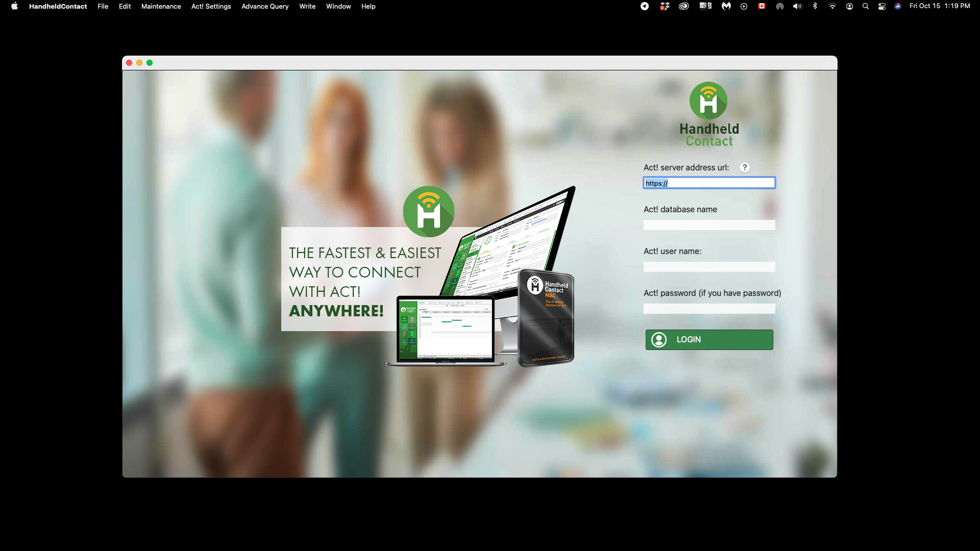Click the display mirroring menu bar icon
The height and width of the screenshot is (551, 980).
[x=705, y=6]
